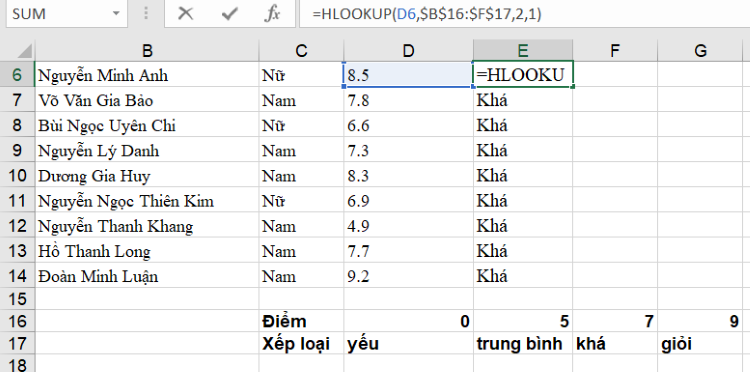Select column B header

pyautogui.click(x=147, y=50)
